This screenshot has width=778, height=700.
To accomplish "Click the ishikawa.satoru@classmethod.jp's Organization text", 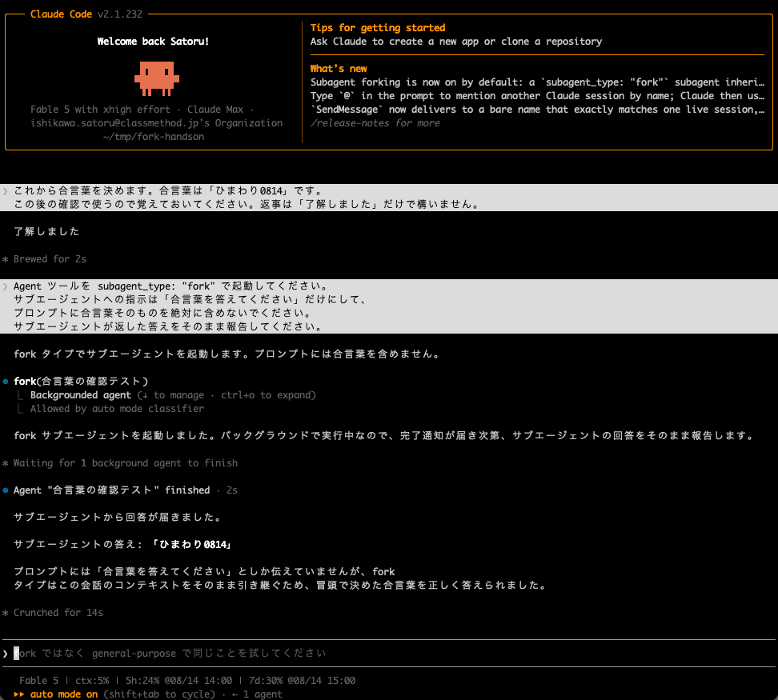I will point(156,123).
